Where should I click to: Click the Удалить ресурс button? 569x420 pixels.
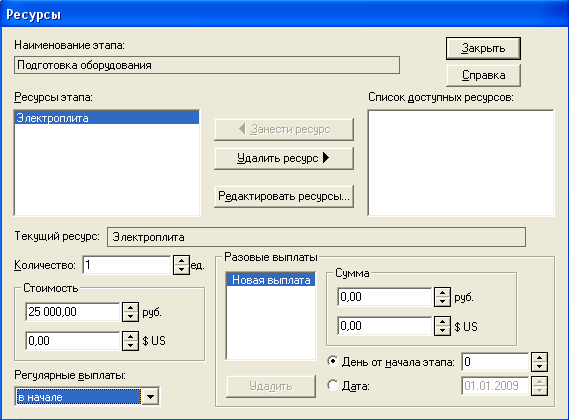(284, 158)
